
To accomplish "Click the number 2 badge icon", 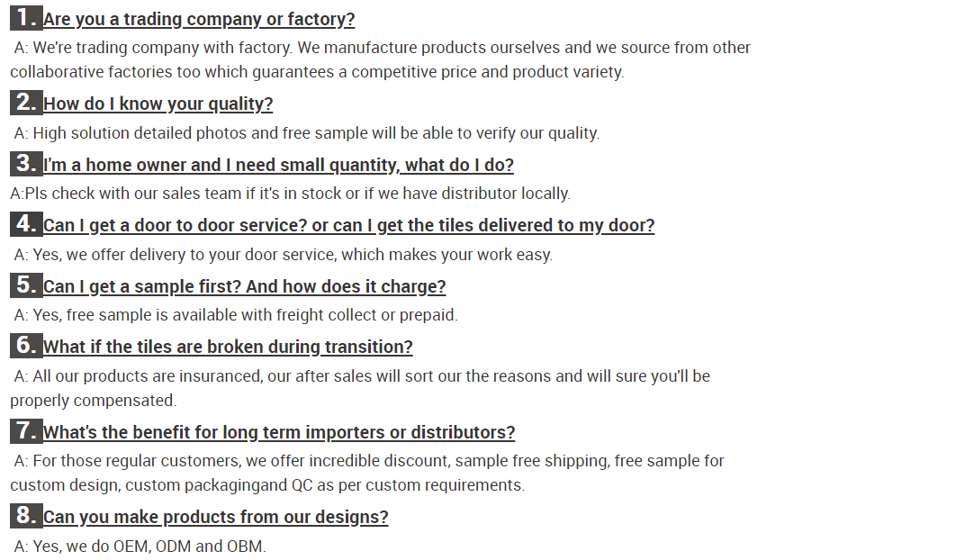I will click(x=26, y=103).
